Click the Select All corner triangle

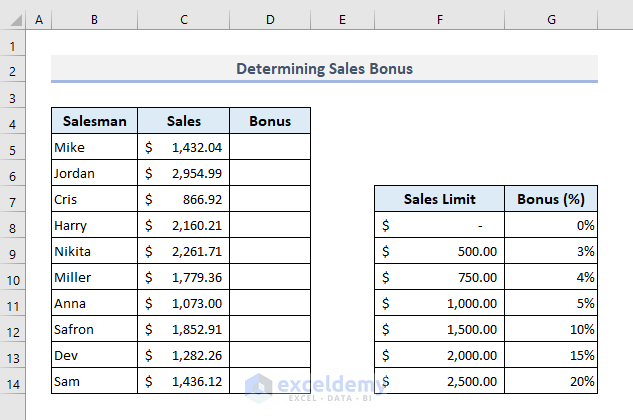coord(13,20)
